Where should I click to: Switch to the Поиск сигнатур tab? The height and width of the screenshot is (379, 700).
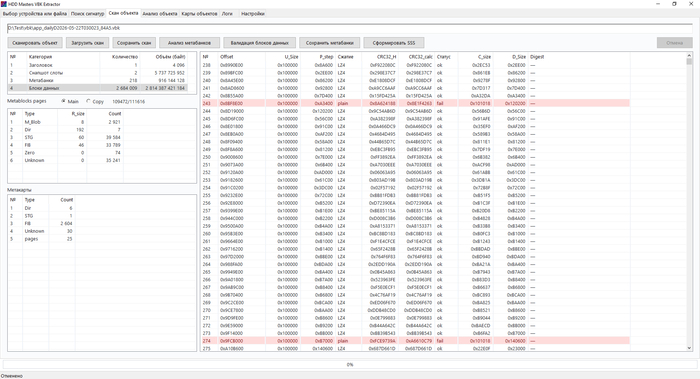coord(88,14)
